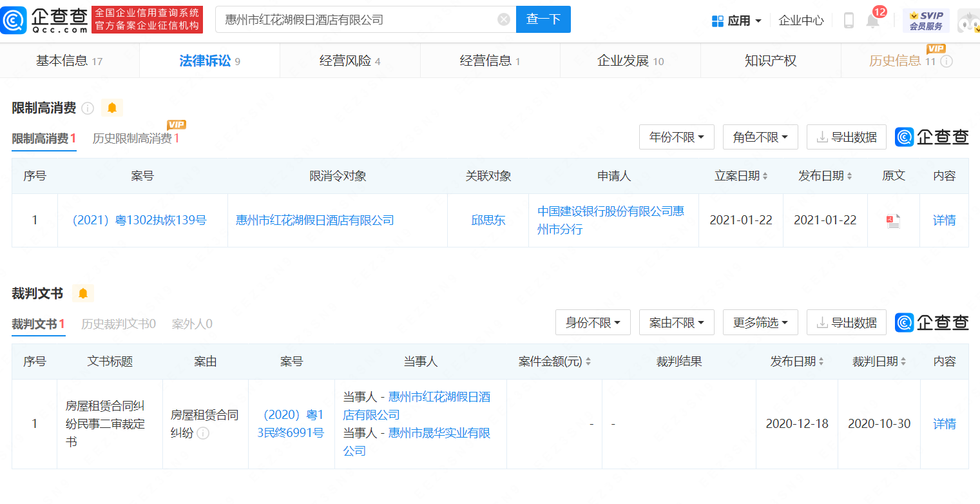Image resolution: width=980 pixels, height=504 pixels.
Task: Click info icon beside 房屋租赁合同纠纷 cause
Action: pyautogui.click(x=203, y=433)
